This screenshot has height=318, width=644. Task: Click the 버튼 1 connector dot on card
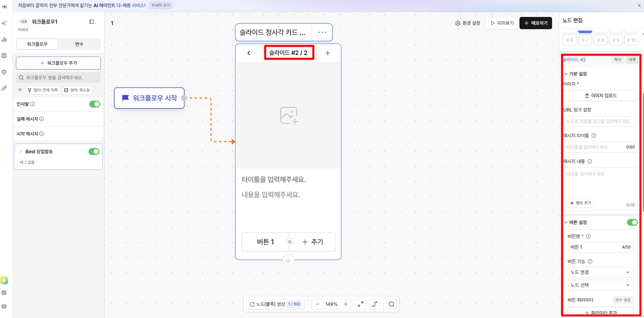(289, 242)
